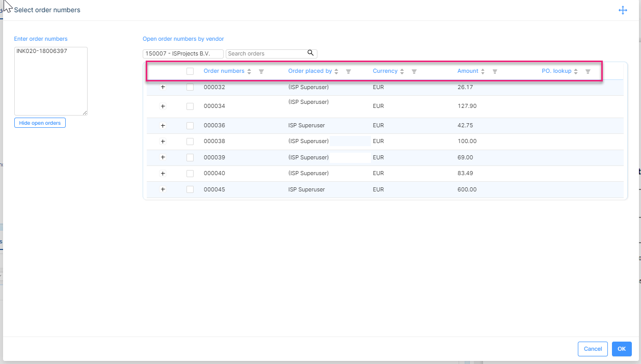
Task: Click the PO. lookup column header
Action: click(556, 71)
